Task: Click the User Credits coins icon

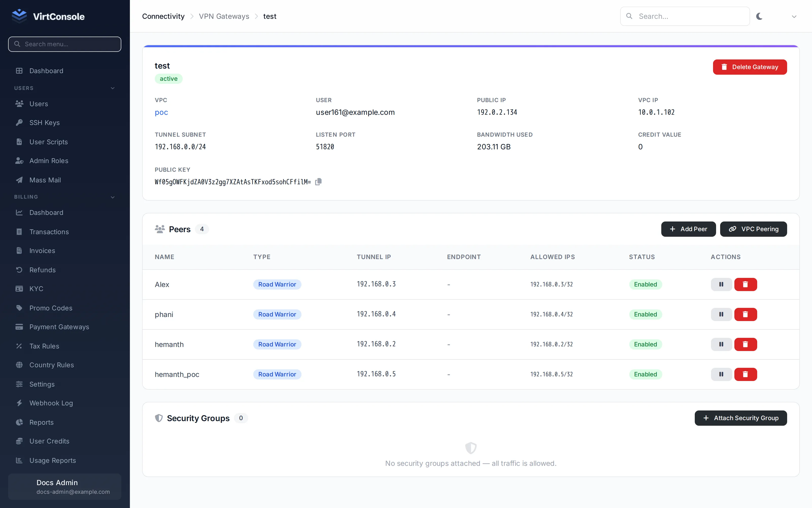Action: (19, 441)
